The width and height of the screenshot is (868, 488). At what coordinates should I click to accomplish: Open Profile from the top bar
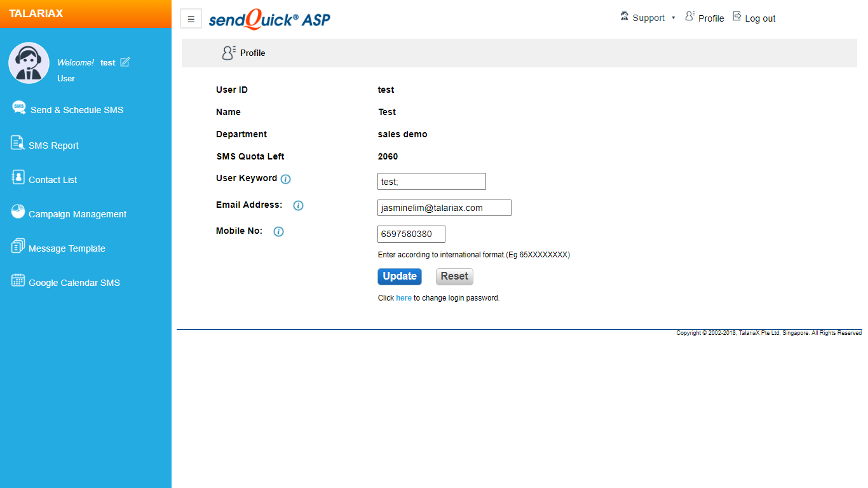pyautogui.click(x=711, y=18)
